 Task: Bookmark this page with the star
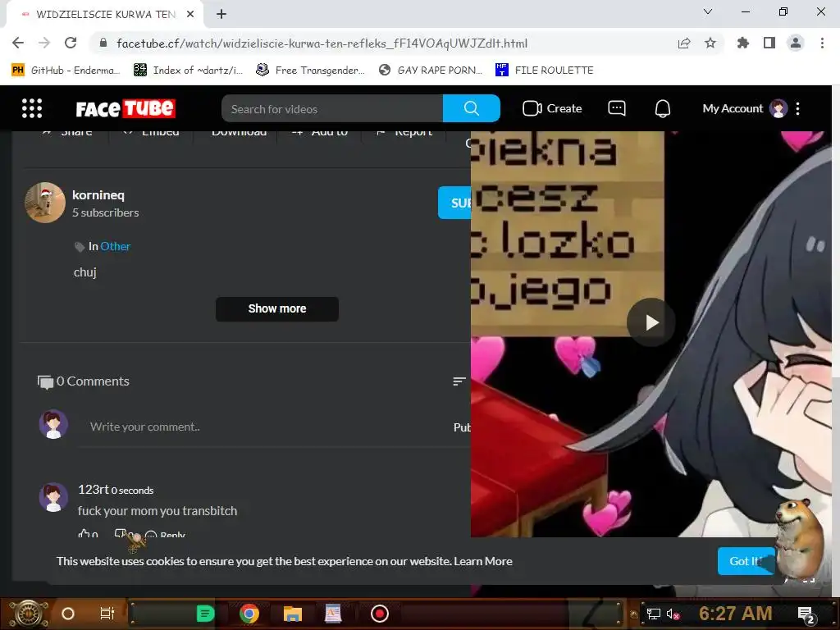[710, 43]
